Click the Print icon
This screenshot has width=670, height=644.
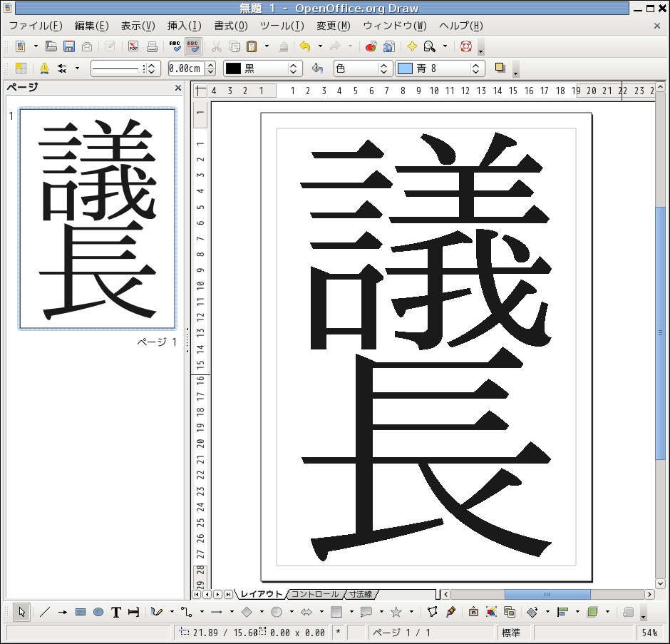pyautogui.click(x=152, y=46)
